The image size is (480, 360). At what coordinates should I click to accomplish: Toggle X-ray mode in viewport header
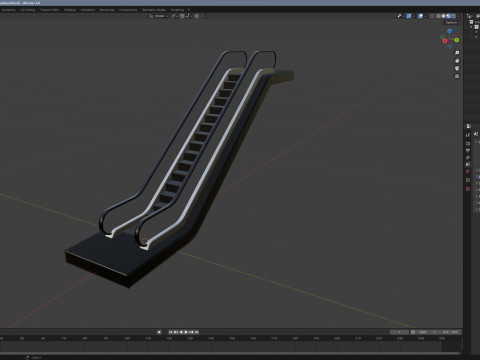click(432, 16)
